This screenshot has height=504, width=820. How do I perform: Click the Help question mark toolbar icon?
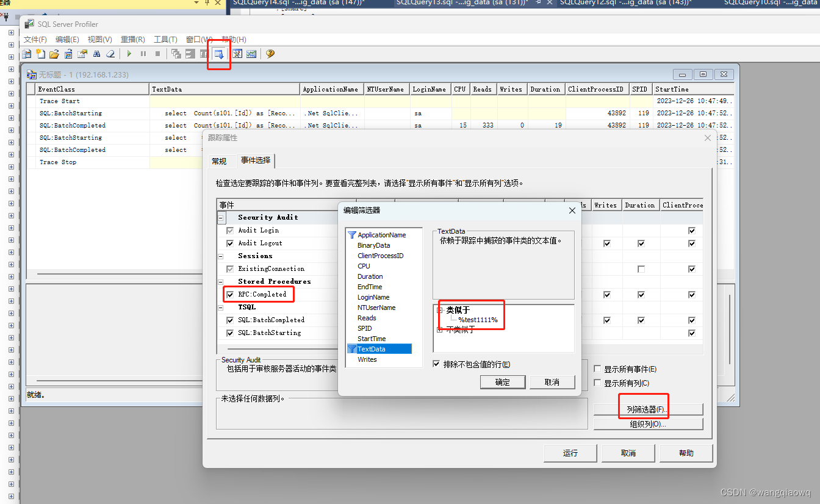pos(270,54)
